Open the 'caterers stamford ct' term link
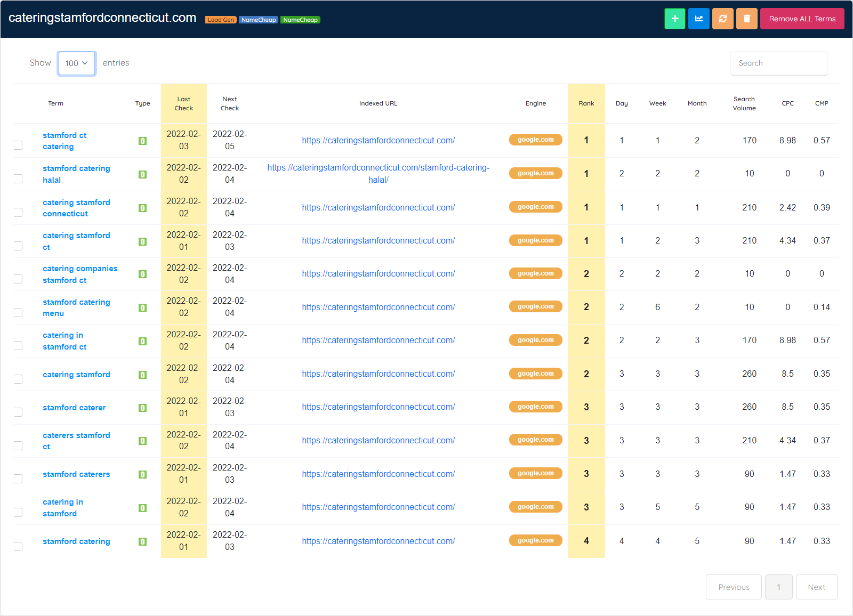 (x=76, y=441)
